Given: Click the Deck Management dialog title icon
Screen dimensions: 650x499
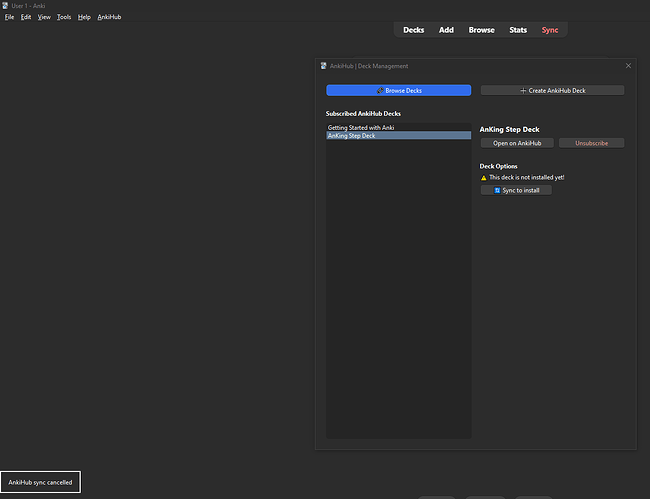Looking at the screenshot, I should pyautogui.click(x=323, y=66).
